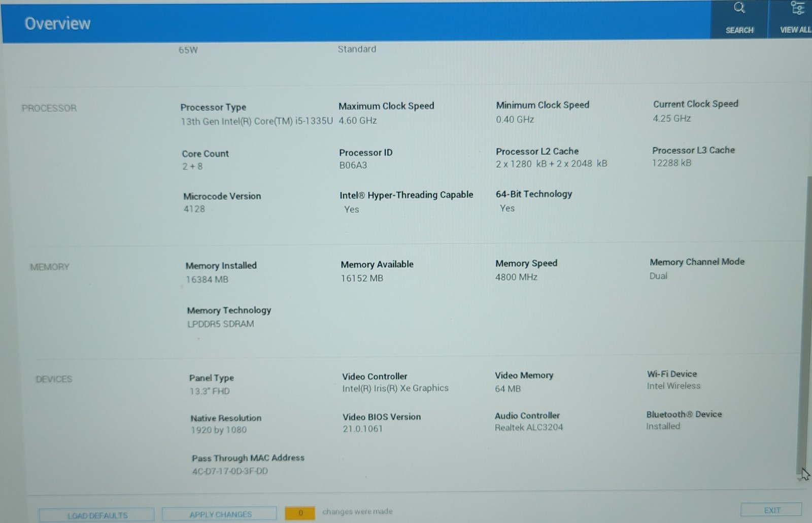Image resolution: width=812 pixels, height=523 pixels.
Task: Select the 'Memory Technology' field label
Action: (x=229, y=310)
